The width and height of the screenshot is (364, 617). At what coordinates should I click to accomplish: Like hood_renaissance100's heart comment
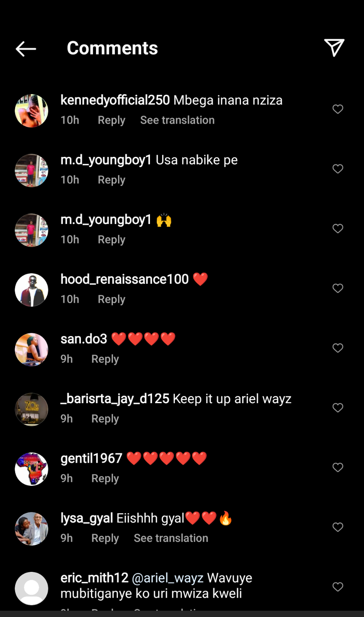tap(338, 288)
